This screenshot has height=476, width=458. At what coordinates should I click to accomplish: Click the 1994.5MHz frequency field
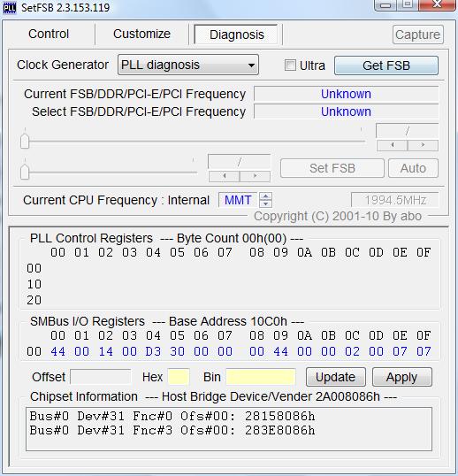point(395,200)
